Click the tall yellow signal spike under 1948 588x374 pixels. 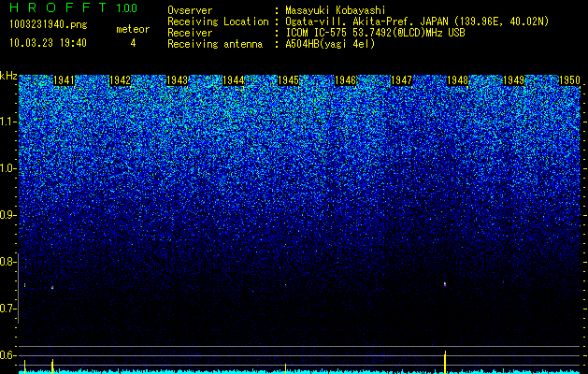tap(445, 362)
